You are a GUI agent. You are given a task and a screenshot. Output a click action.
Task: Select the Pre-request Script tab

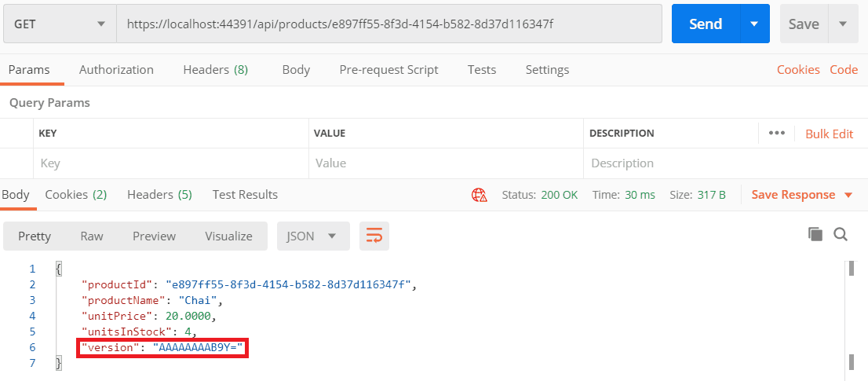(x=388, y=70)
